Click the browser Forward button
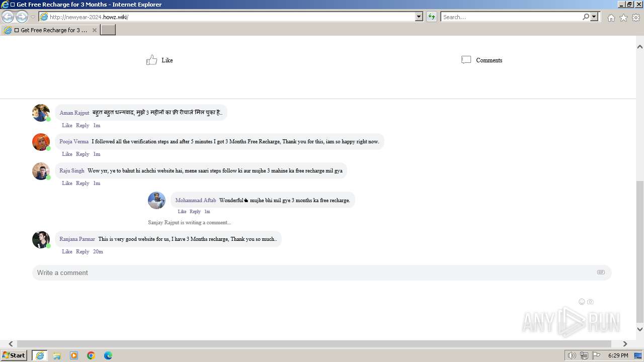Image resolution: width=644 pixels, height=362 pixels. [22, 17]
